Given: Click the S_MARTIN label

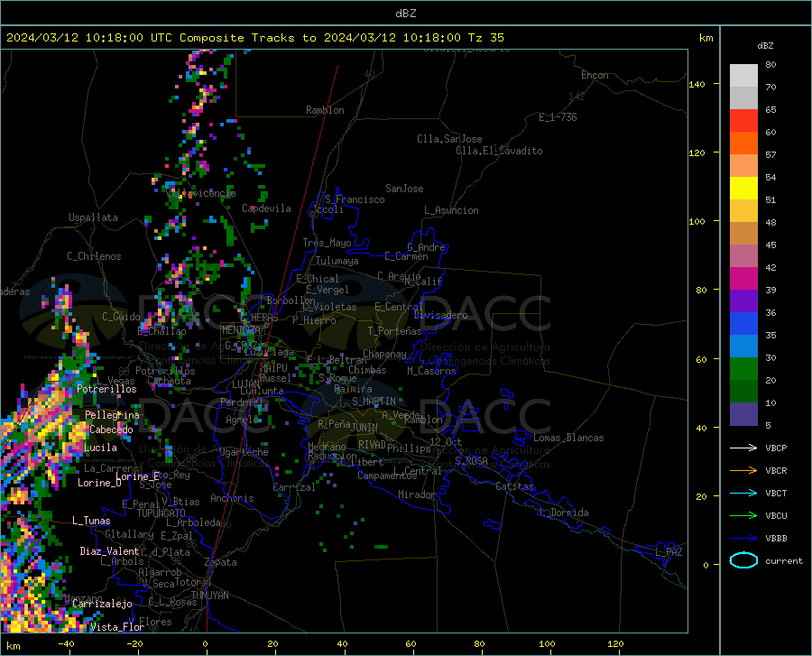Looking at the screenshot, I should point(374,402).
